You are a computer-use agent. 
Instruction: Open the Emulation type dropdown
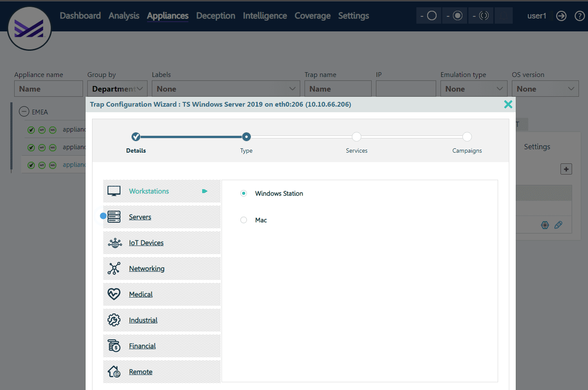click(x=474, y=89)
